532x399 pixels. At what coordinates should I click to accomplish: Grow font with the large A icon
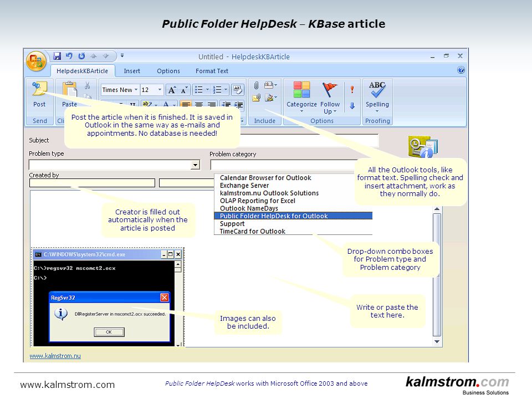click(x=172, y=90)
